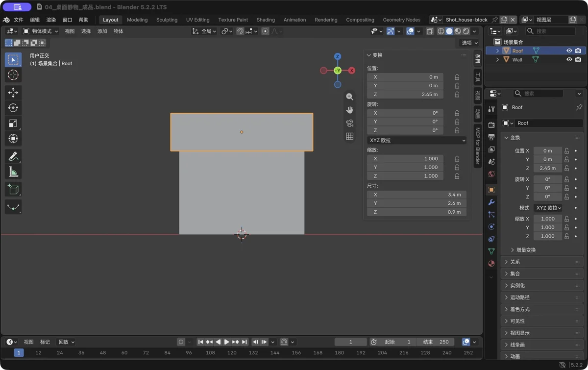Activate the Rotate tool
The image size is (588, 370).
[13, 108]
